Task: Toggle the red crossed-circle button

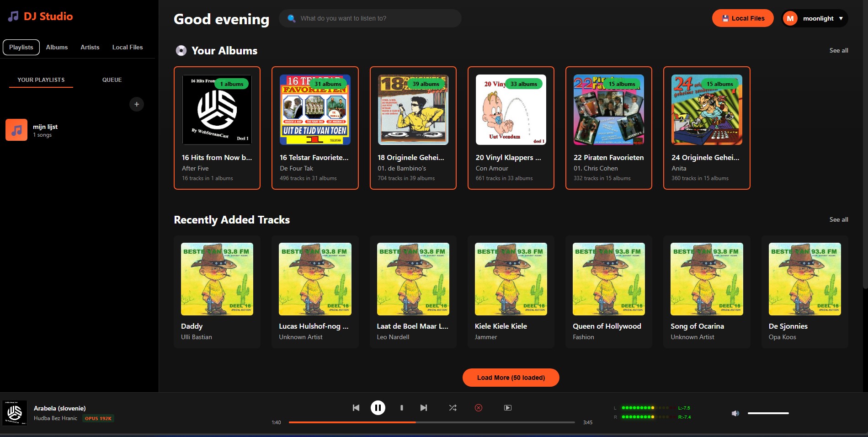Action: [479, 408]
